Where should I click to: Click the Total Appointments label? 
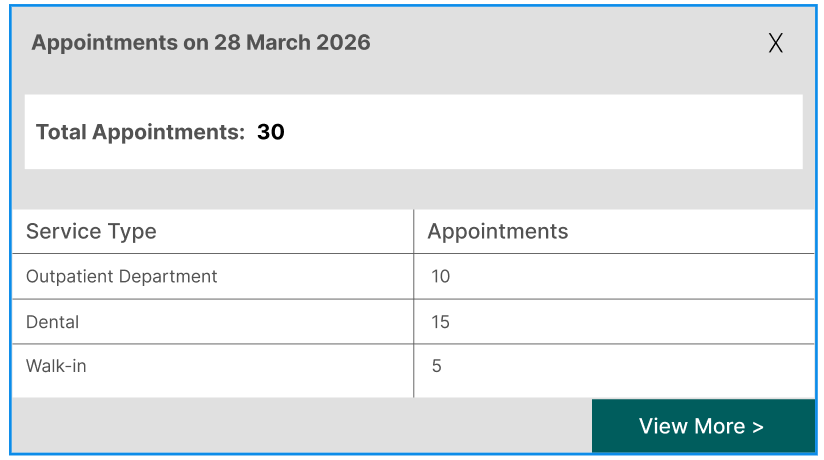coord(140,132)
